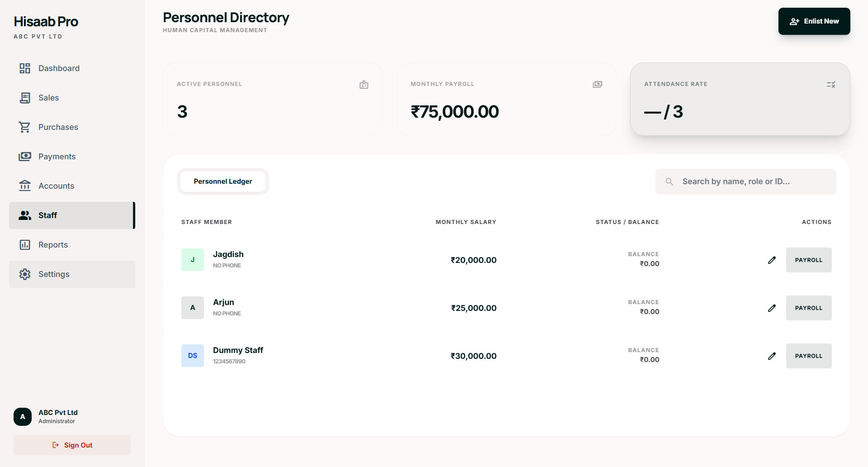
Task: Click the Settings gear icon
Action: pos(25,274)
